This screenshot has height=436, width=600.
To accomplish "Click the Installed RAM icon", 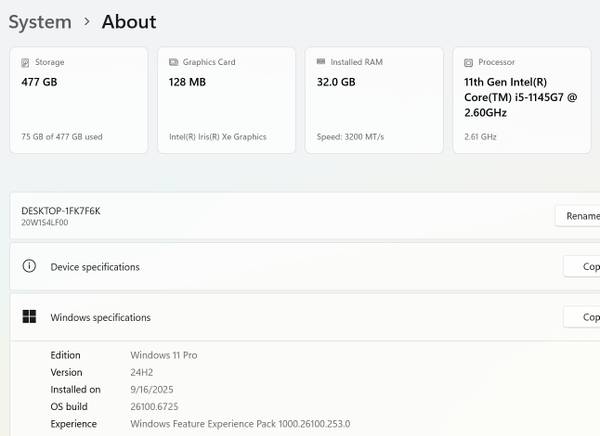I will 320,62.
